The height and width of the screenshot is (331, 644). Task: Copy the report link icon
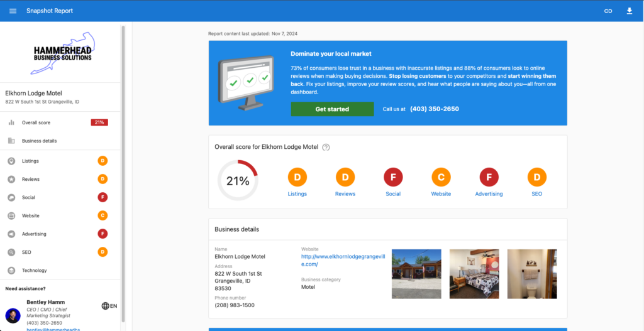(x=608, y=11)
